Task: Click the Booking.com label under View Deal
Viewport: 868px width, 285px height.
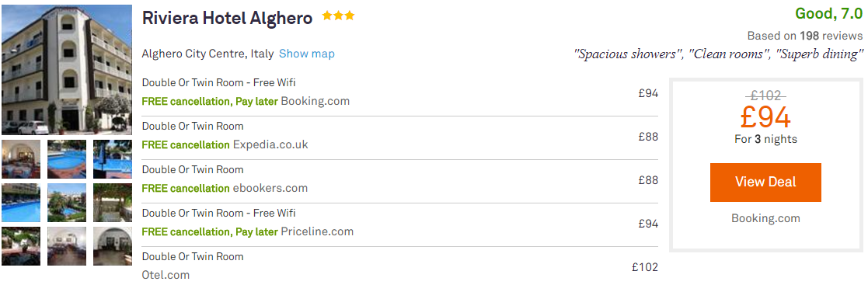Action: point(765,218)
